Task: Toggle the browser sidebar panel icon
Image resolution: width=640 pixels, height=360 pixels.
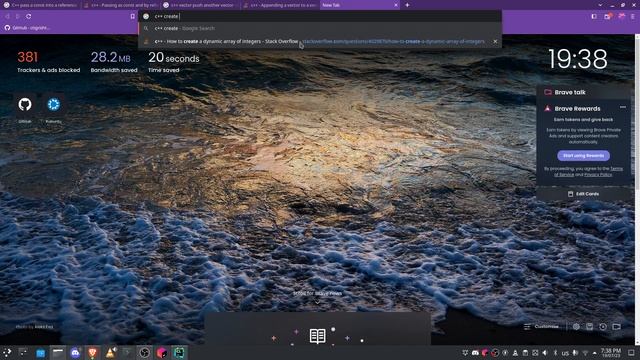Action: coord(594,16)
